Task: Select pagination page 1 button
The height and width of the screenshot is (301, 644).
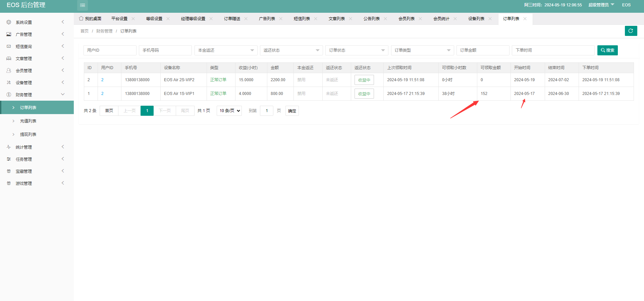Action: (147, 111)
